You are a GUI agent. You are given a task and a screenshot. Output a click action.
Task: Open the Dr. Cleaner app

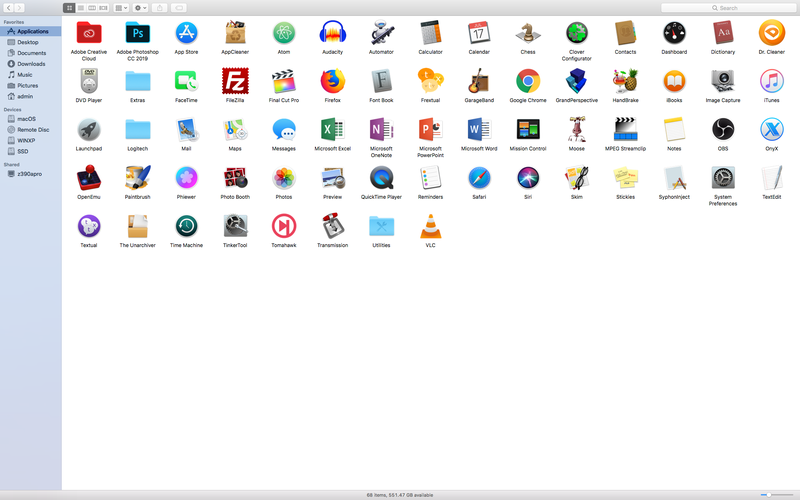(771, 33)
